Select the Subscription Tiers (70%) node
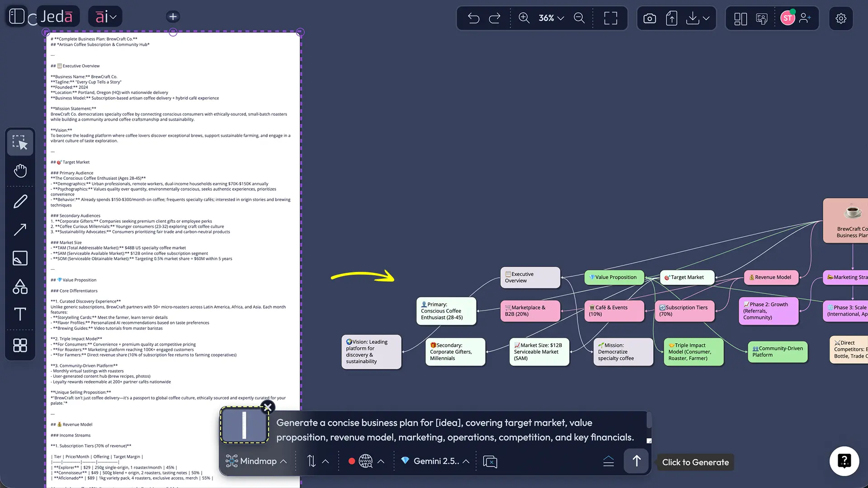Screen dimensions: 868x488 (x=684, y=311)
